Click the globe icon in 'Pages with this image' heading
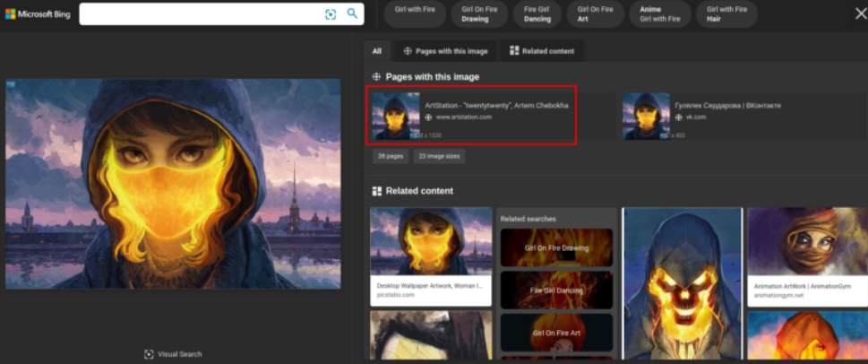The height and width of the screenshot is (364, 868). [x=376, y=77]
